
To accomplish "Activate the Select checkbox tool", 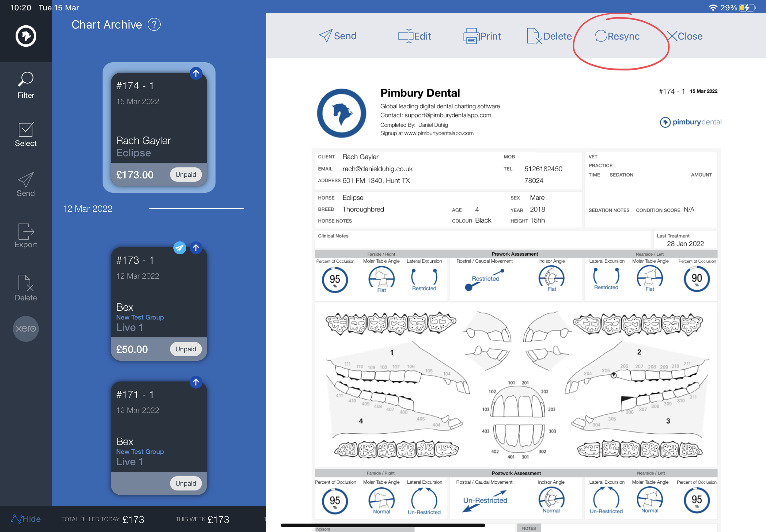I will pyautogui.click(x=26, y=135).
